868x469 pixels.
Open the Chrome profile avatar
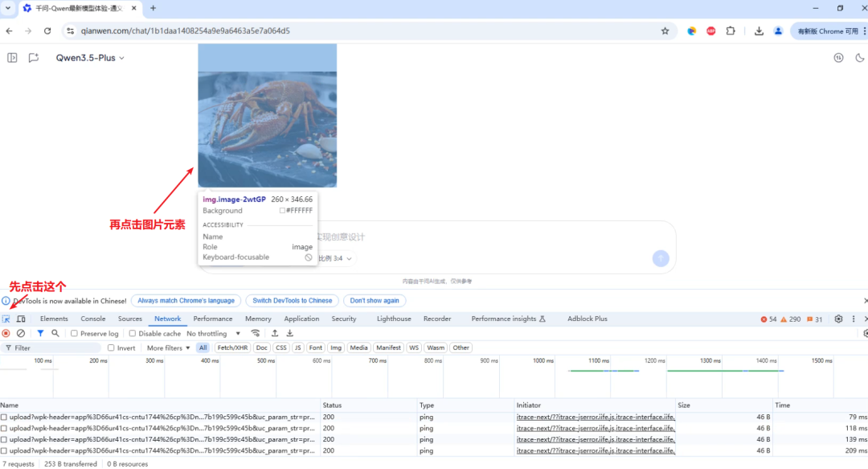point(778,31)
